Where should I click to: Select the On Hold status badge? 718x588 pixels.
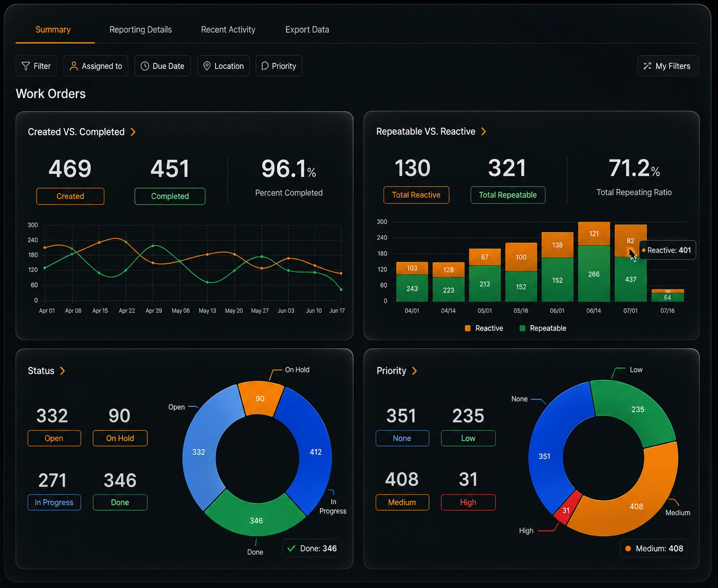[x=120, y=438]
